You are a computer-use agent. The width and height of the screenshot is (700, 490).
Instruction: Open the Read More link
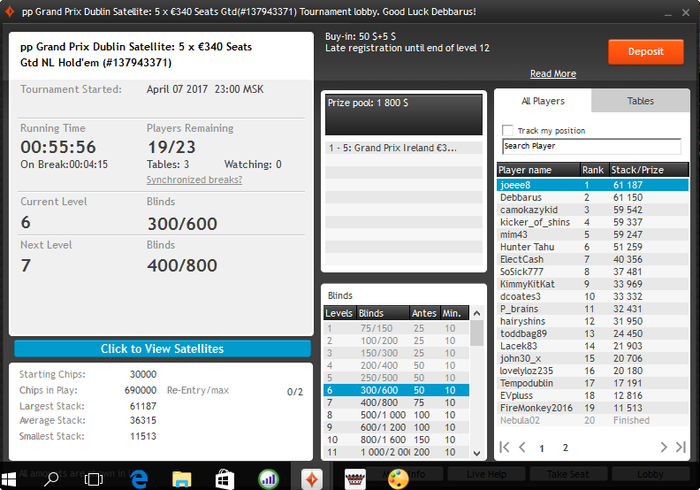tap(553, 74)
